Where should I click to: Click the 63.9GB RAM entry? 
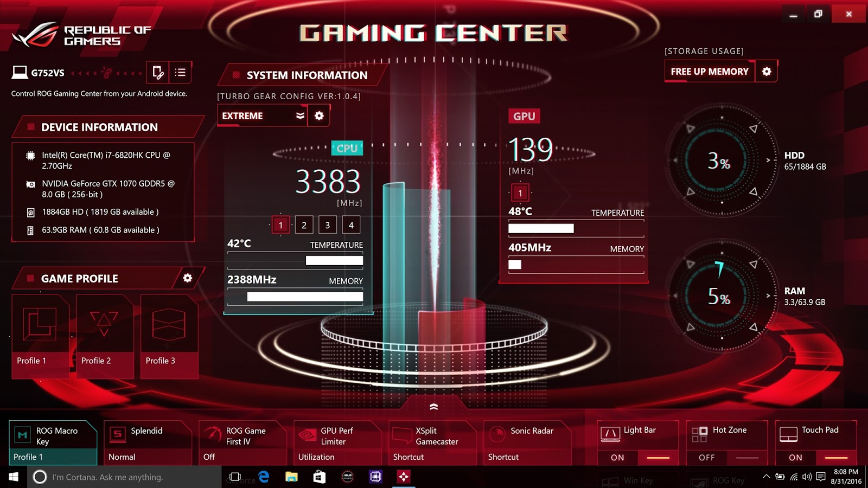[100, 230]
